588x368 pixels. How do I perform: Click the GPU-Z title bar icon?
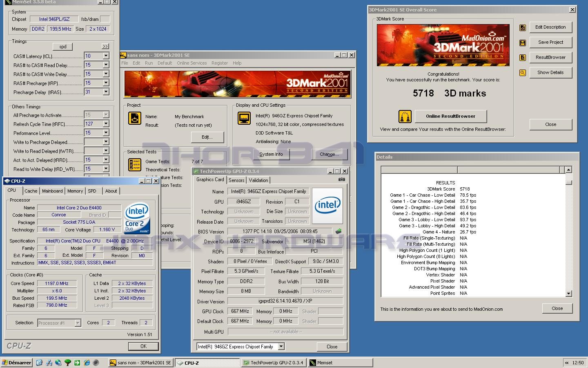(196, 171)
